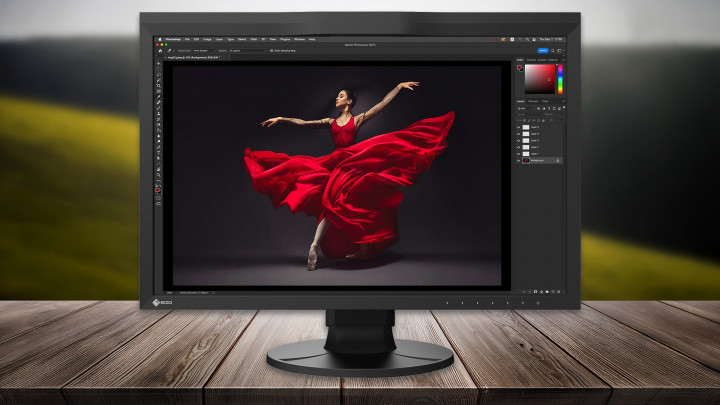Open the Help menu
This screenshot has height=405, width=720.
[x=312, y=39]
